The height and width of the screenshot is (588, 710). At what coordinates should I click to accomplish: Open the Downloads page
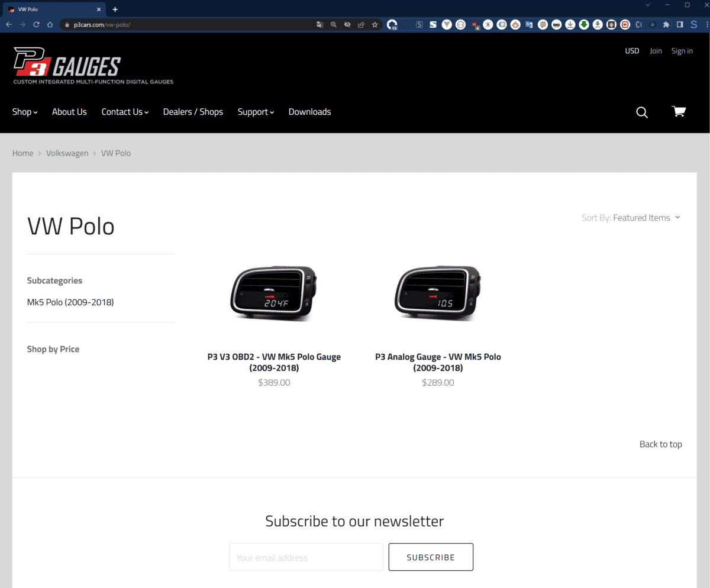click(309, 112)
